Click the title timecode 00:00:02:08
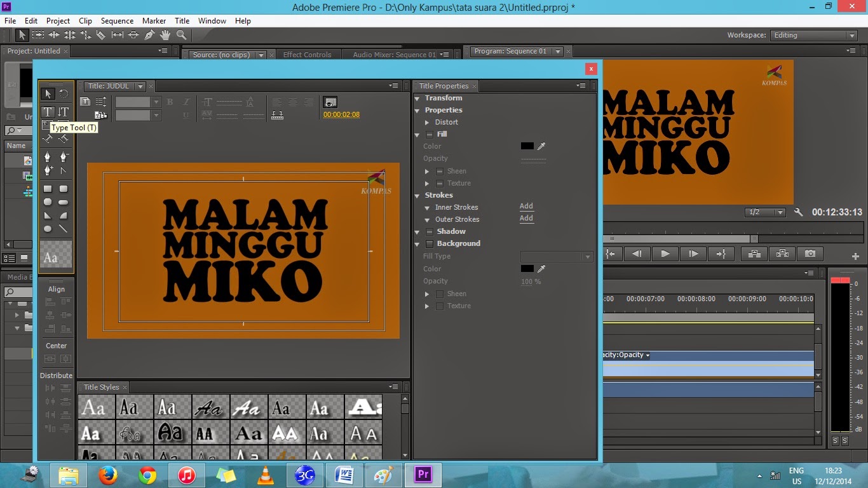The height and width of the screenshot is (488, 868). tap(341, 115)
